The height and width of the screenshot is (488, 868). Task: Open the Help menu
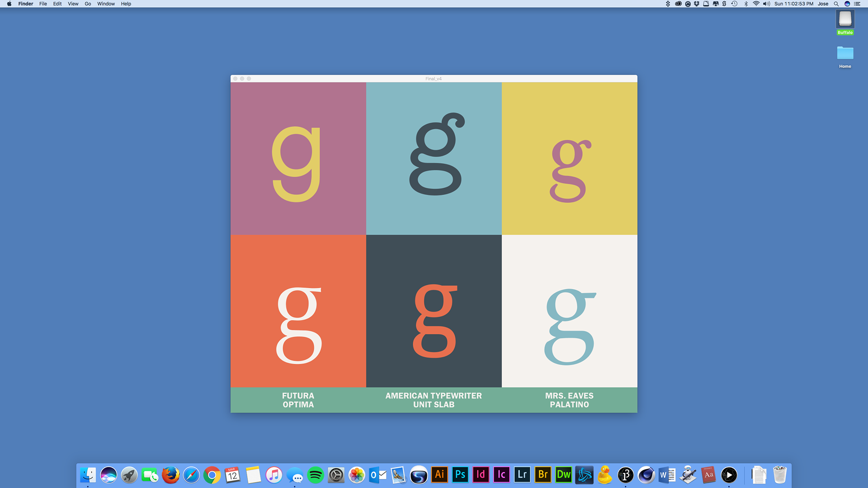126,4
